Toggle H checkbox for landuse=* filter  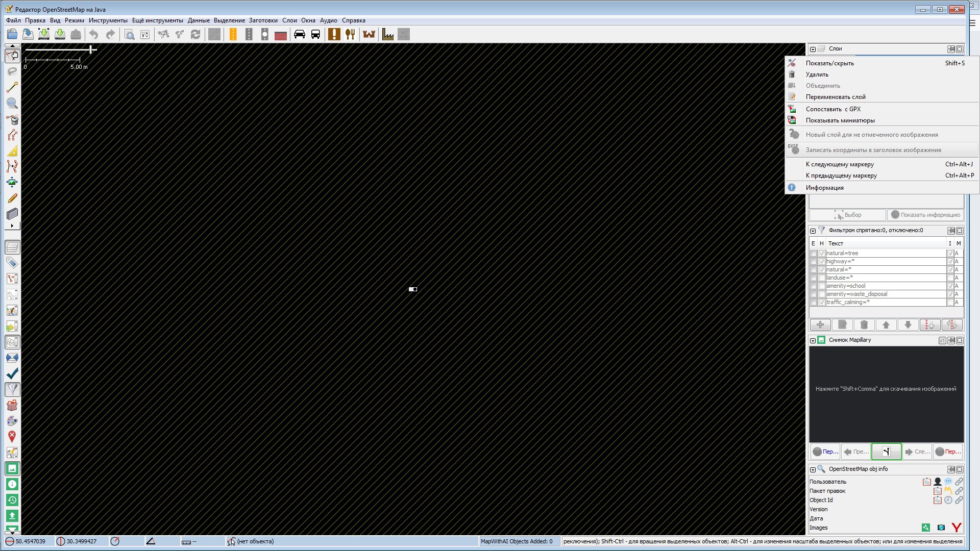(x=822, y=278)
